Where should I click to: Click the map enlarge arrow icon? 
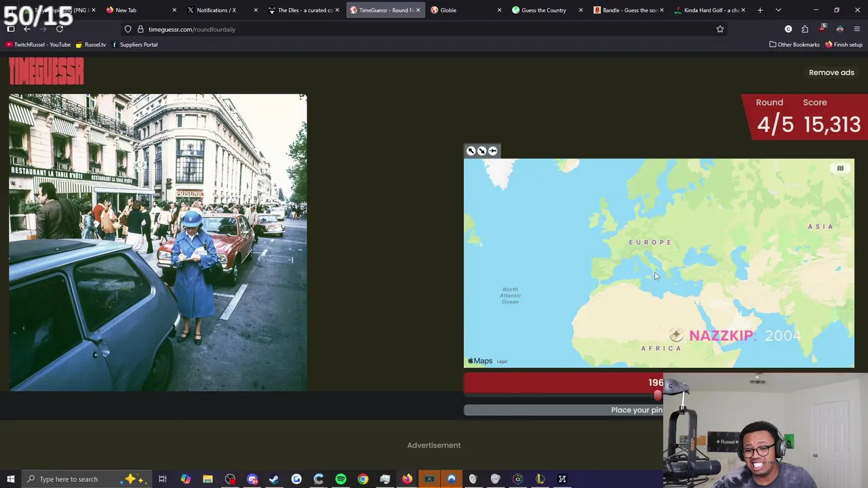(471, 151)
